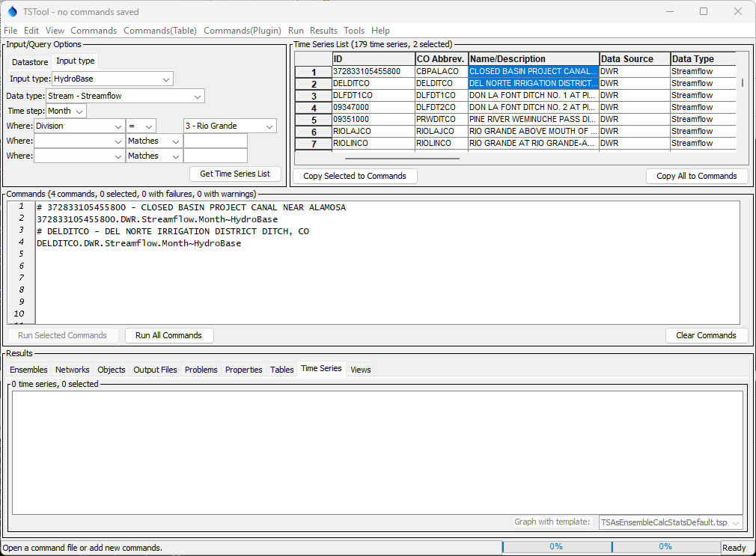Open the Output Files results tab

(155, 370)
